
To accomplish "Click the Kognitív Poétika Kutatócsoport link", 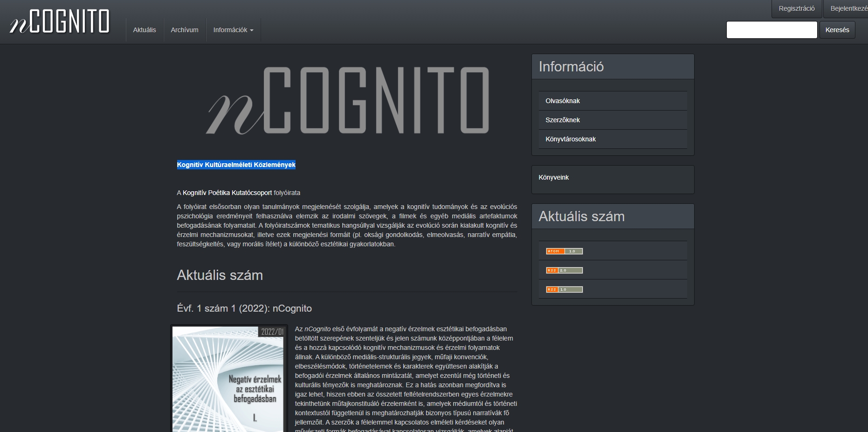I will pos(227,193).
